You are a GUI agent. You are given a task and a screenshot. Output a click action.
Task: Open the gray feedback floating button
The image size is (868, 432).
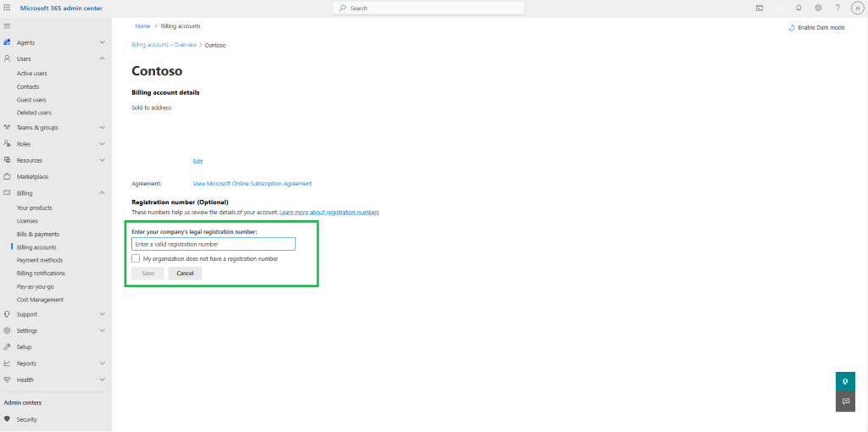(x=845, y=402)
